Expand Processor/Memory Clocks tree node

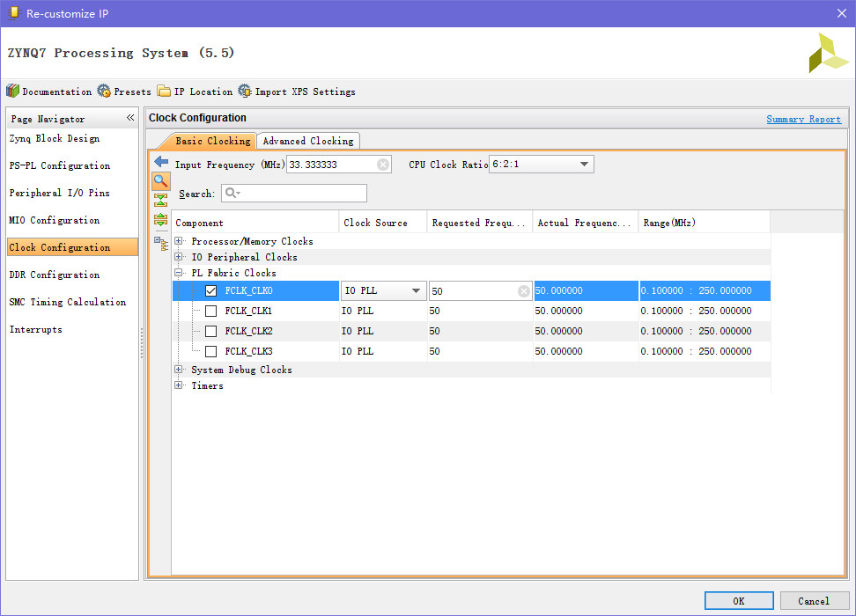click(x=178, y=240)
